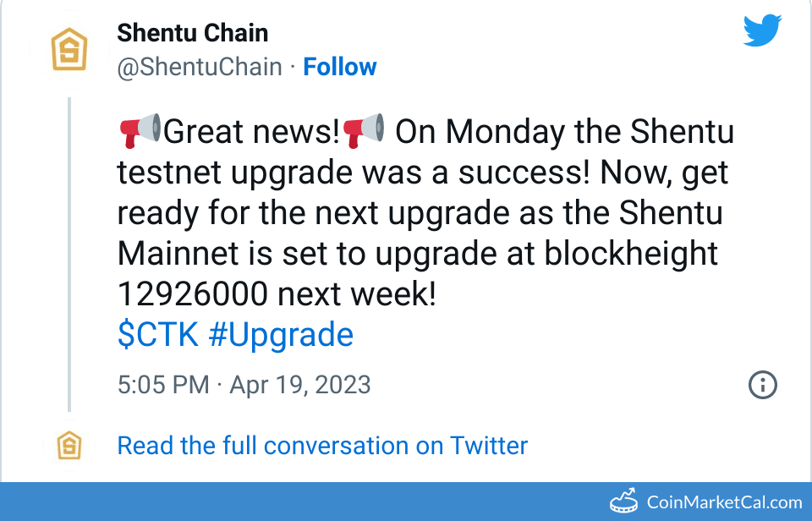Click the first megaphone emoji
The image size is (812, 521).
pos(140,132)
